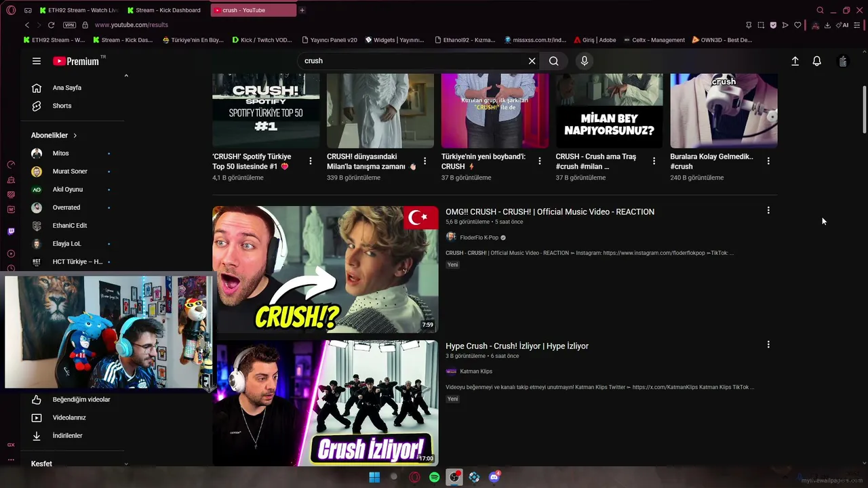This screenshot has width=868, height=488.
Task: Open options for 'CRUSH!' Spotify Türkiye short
Action: tap(311, 161)
